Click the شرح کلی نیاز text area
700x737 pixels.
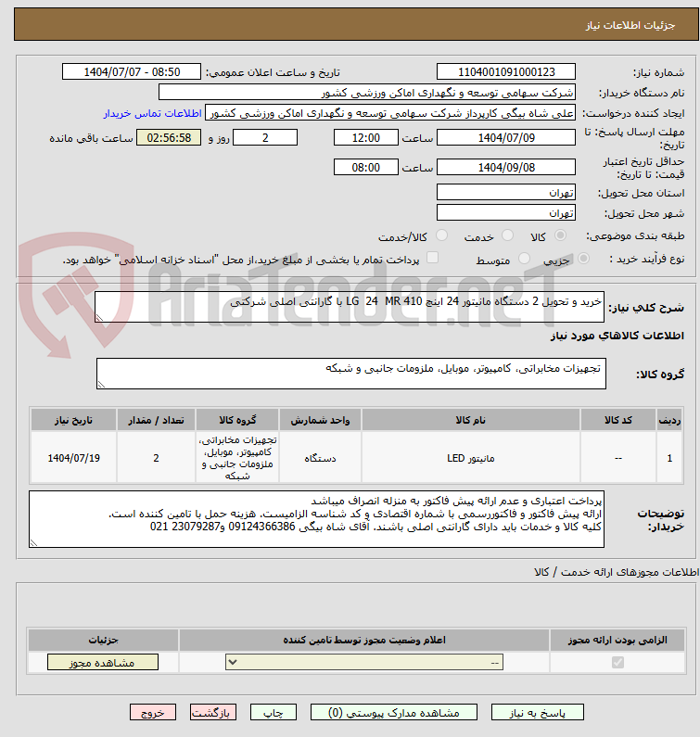pyautogui.click(x=350, y=307)
